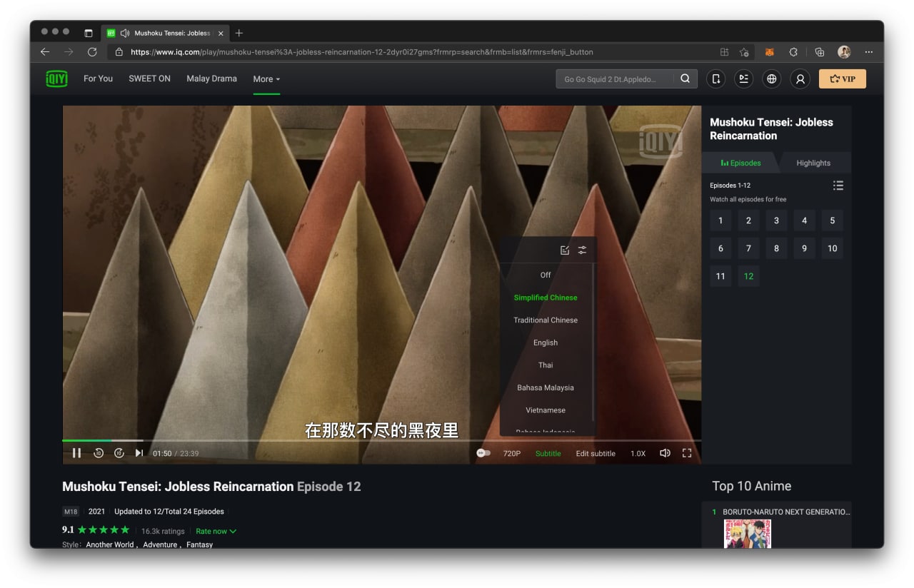This screenshot has width=914, height=588.
Task: Click the iQIYI logo in header
Action: (56, 78)
